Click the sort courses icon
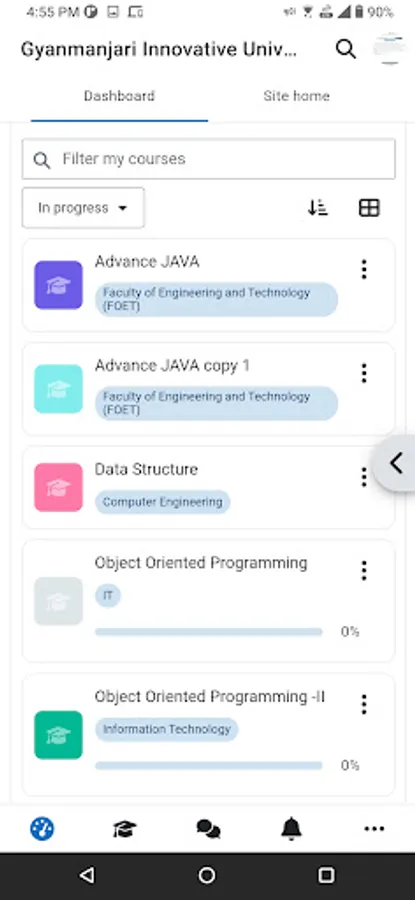 [317, 208]
